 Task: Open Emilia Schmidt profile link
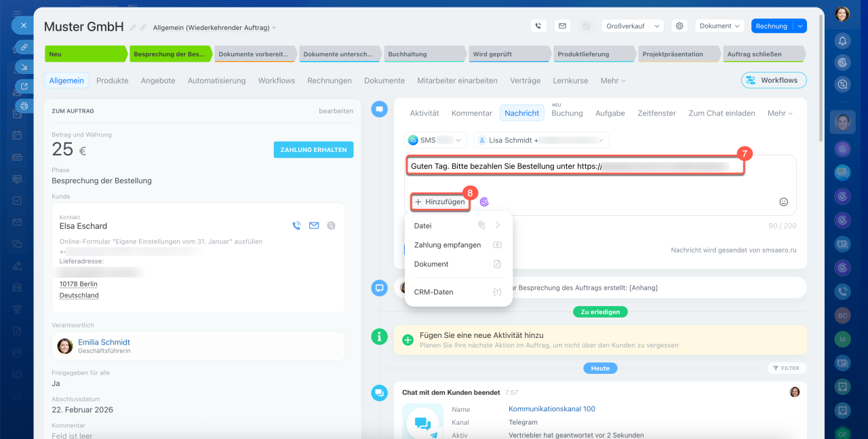point(104,342)
